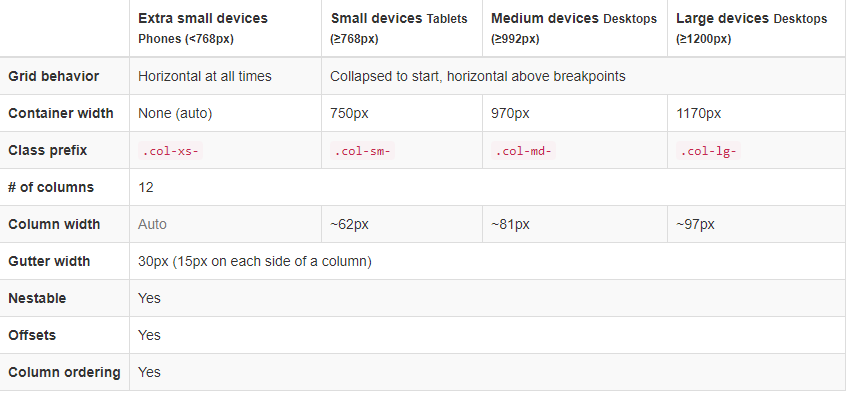Click the .col-xs- class prefix code
This screenshot has width=846, height=394.
[170, 151]
